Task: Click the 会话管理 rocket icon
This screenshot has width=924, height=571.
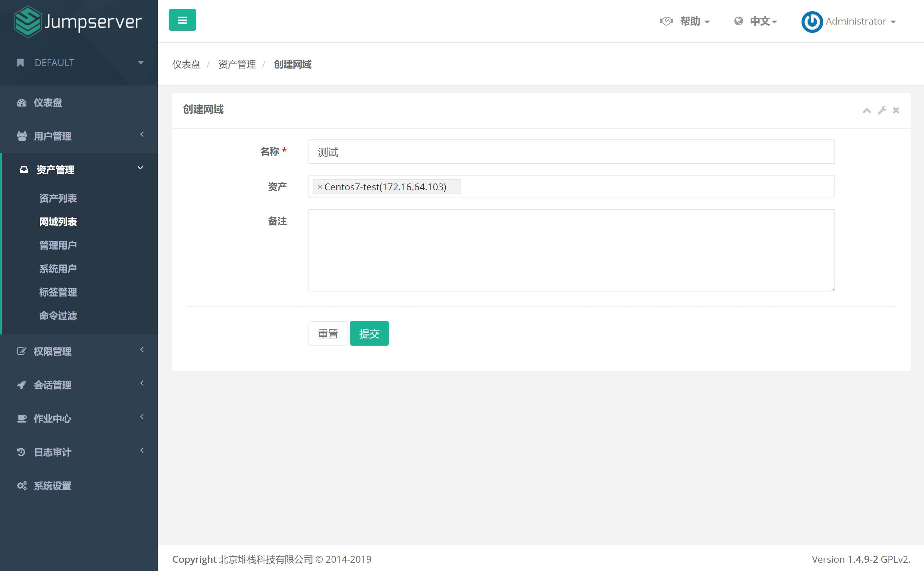Action: 22,385
